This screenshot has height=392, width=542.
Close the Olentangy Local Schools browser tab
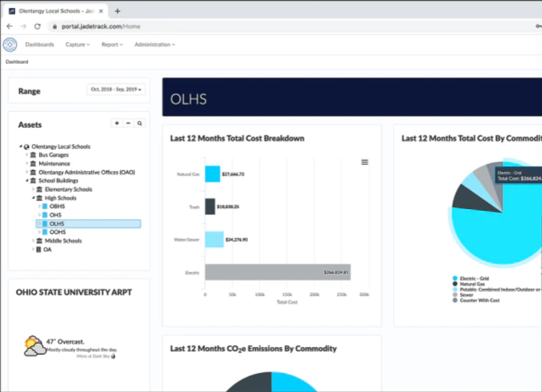pos(101,11)
